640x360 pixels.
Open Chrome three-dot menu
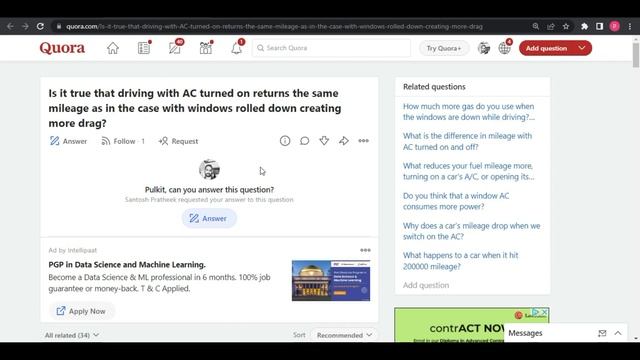[x=630, y=27]
